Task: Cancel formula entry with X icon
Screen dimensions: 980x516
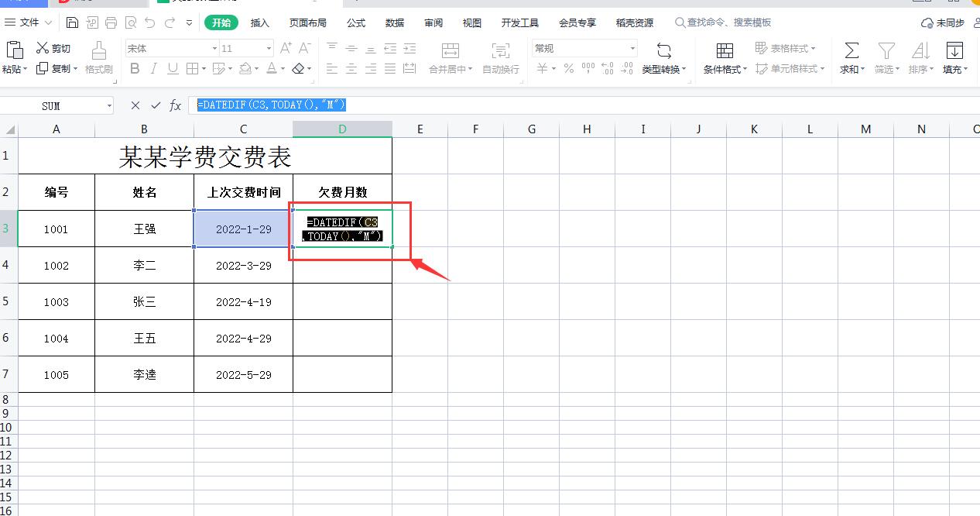Action: (x=135, y=105)
